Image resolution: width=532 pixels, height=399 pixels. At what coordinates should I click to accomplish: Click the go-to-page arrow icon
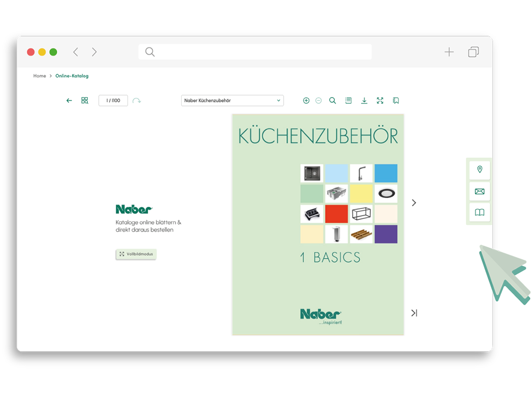[x=137, y=101]
